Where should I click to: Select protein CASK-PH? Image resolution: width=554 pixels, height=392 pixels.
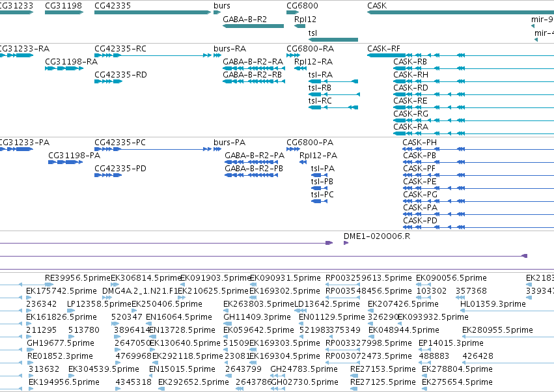[x=478, y=149]
